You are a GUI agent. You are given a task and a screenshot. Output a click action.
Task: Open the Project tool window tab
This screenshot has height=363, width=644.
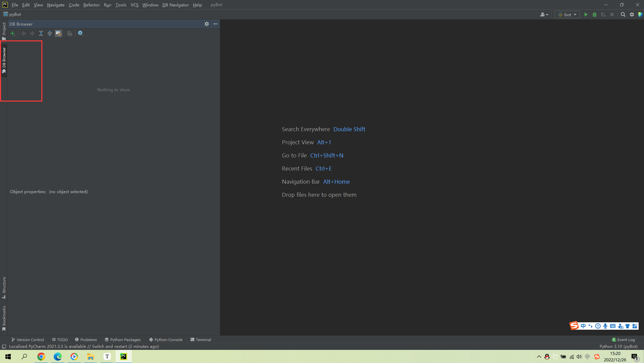pyautogui.click(x=4, y=31)
